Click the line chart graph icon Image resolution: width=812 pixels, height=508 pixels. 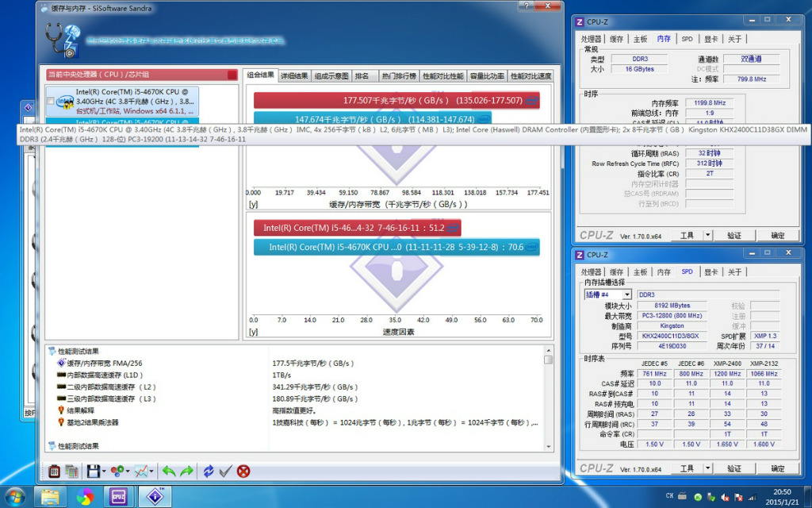pos(141,471)
